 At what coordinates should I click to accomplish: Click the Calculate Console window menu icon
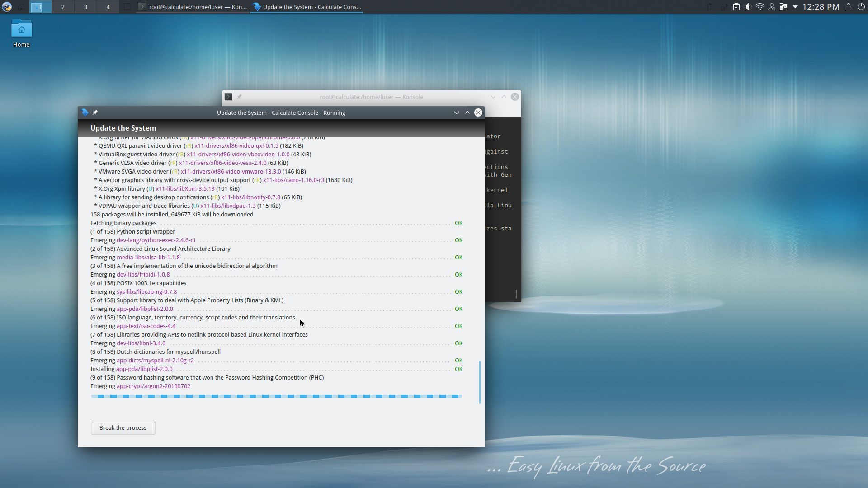(x=85, y=113)
